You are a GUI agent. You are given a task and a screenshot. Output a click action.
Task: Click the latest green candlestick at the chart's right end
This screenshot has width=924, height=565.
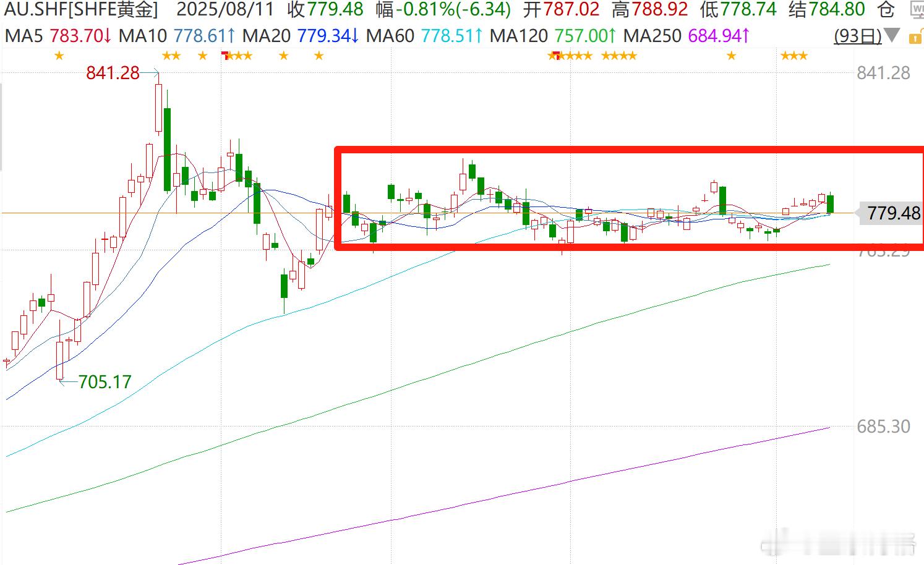[830, 203]
